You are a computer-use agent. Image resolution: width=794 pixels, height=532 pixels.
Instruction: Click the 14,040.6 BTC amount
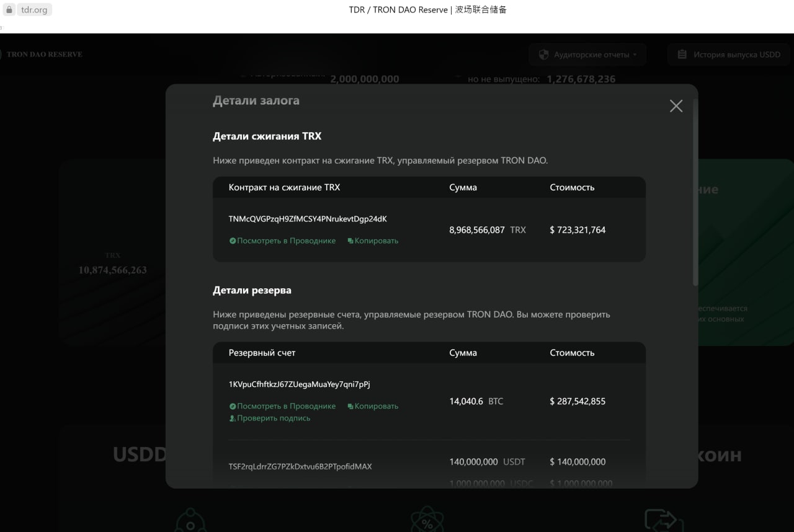[476, 401]
